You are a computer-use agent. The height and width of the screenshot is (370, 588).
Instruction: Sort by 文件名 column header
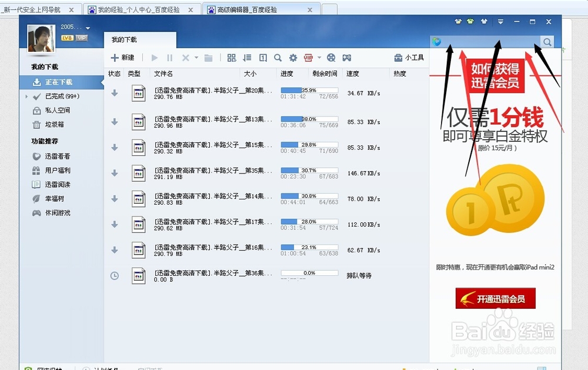coord(163,74)
